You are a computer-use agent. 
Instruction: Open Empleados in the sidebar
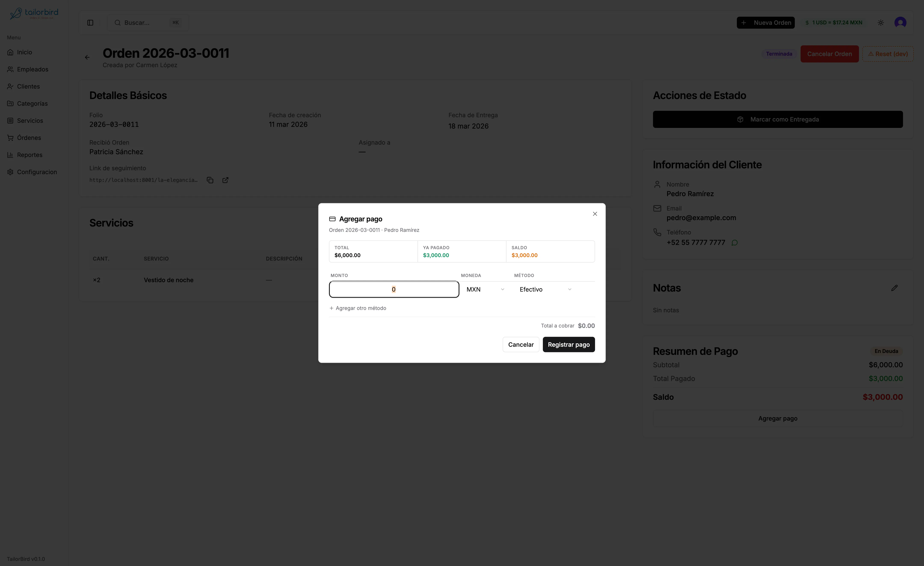pos(34,69)
